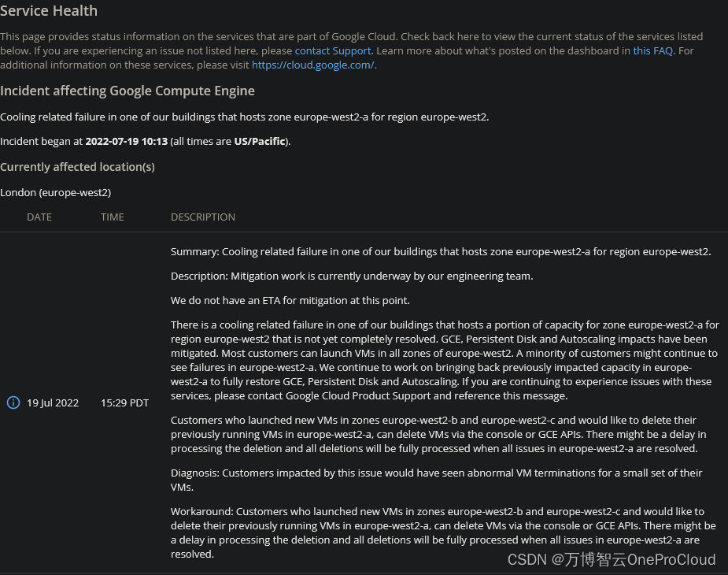Click the DATE column header
This screenshot has height=575, width=728.
[x=39, y=217]
